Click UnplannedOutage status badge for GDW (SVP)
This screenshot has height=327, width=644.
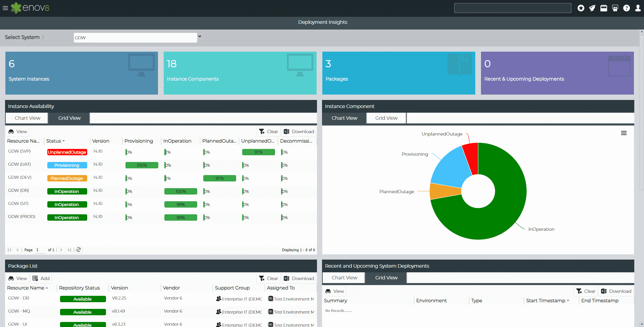pos(67,152)
